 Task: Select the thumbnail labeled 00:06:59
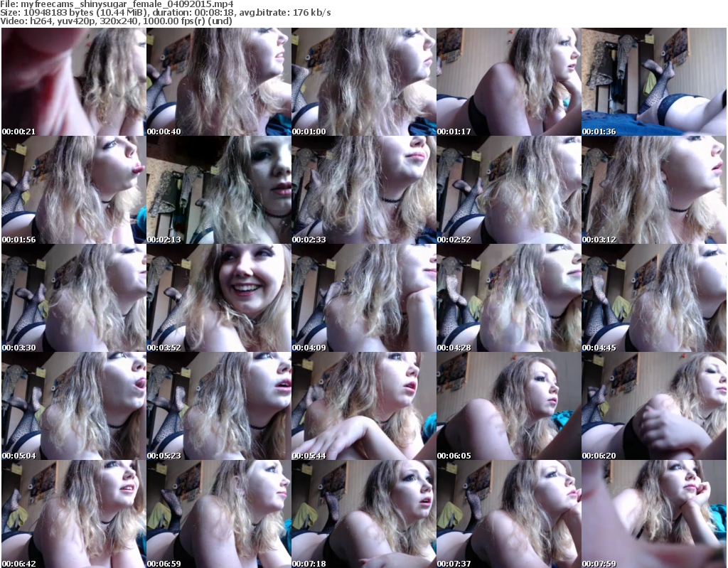click(x=219, y=514)
